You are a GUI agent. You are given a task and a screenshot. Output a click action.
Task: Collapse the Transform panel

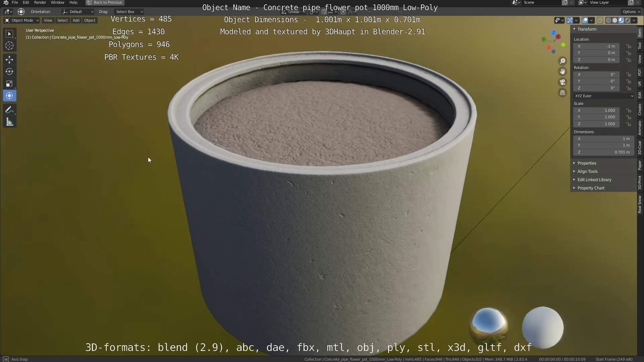click(x=603, y=29)
